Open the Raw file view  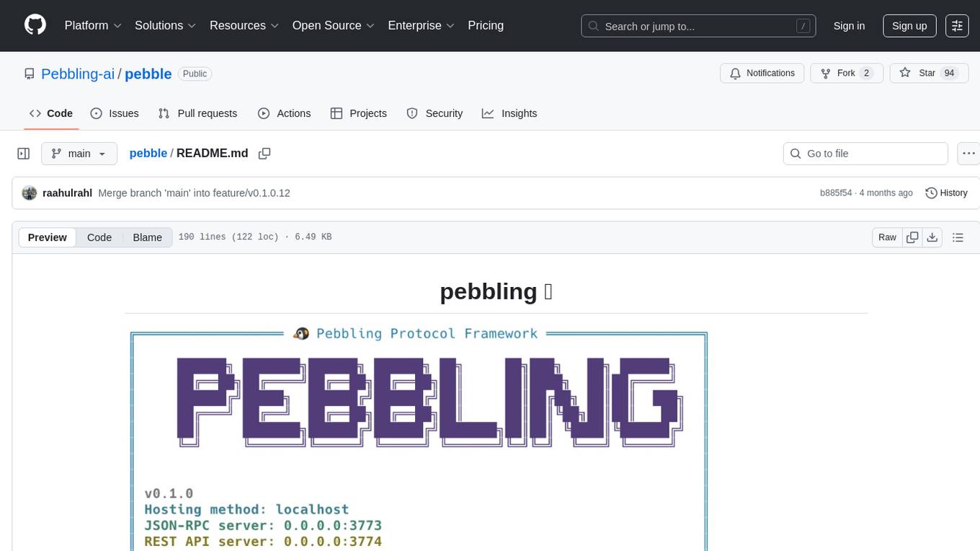(887, 237)
